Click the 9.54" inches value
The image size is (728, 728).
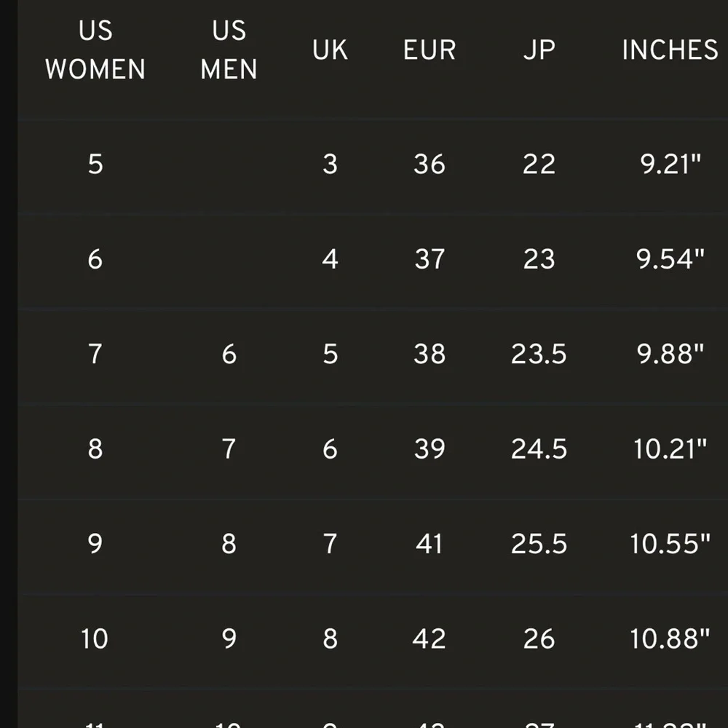[670, 259]
